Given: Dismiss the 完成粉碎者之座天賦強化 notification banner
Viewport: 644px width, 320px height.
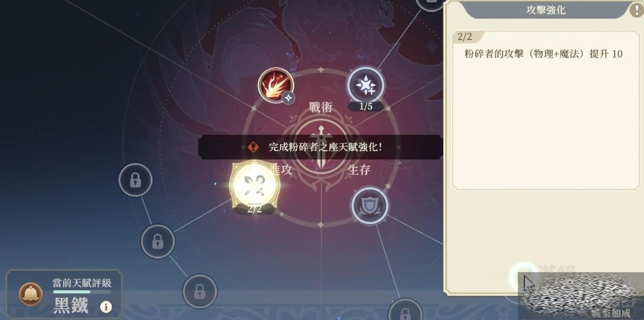Looking at the screenshot, I should 320,147.
